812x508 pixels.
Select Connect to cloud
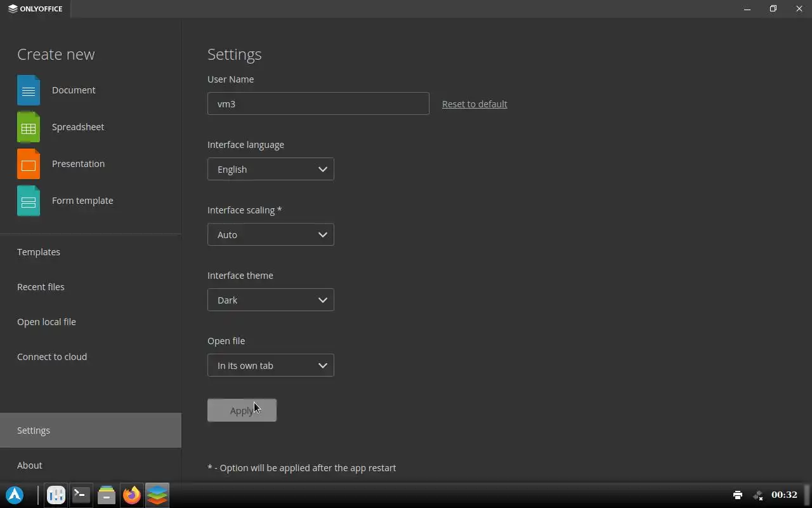[x=91, y=357]
